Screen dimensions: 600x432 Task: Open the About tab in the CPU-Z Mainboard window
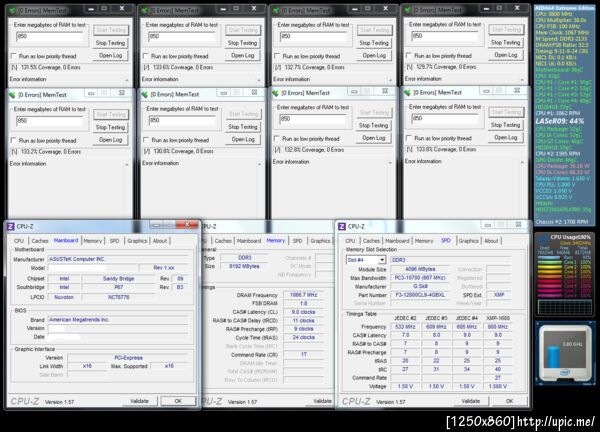pos(160,241)
